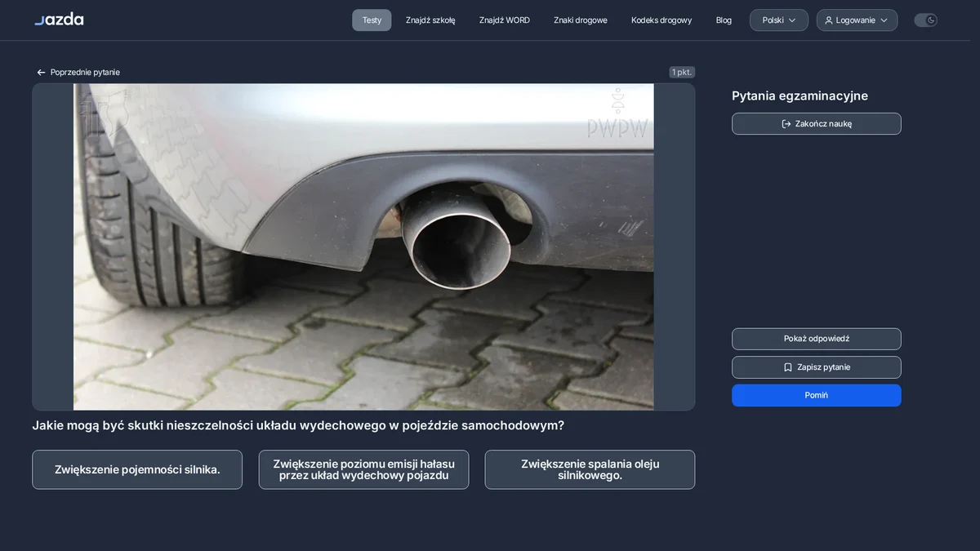Select the Testy tab
Screen dimensions: 980x551
372,20
